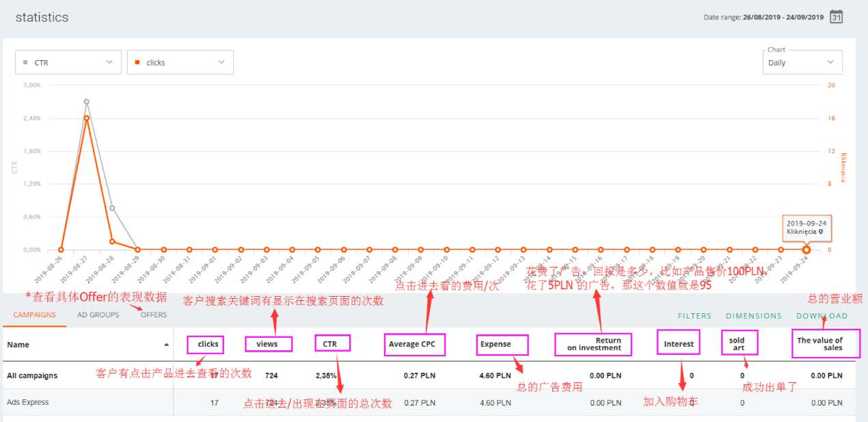This screenshot has width=868, height=422.
Task: Click the orange clicks series color square
Action: click(x=138, y=62)
